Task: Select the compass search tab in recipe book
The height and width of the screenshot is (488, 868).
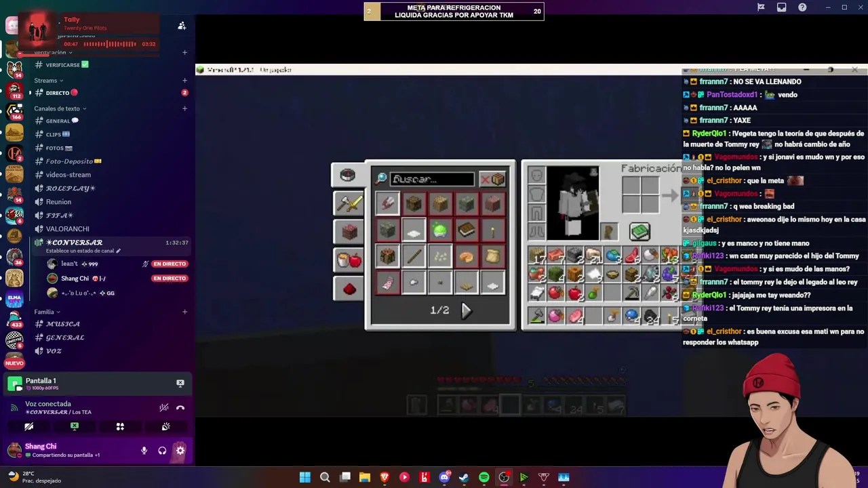Action: coord(348,175)
